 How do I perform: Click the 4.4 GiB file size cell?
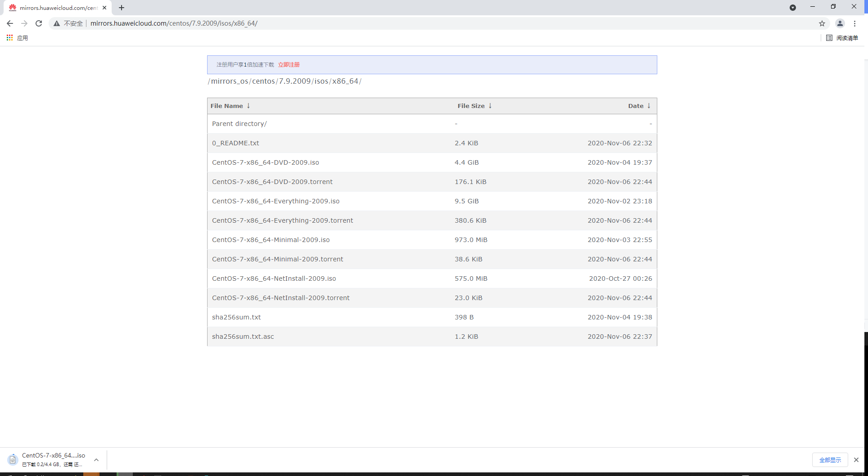(x=467, y=162)
